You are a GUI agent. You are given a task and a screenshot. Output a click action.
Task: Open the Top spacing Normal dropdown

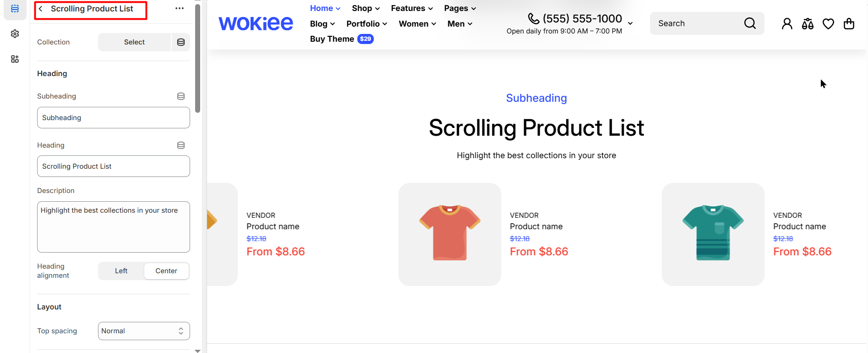[144, 331]
